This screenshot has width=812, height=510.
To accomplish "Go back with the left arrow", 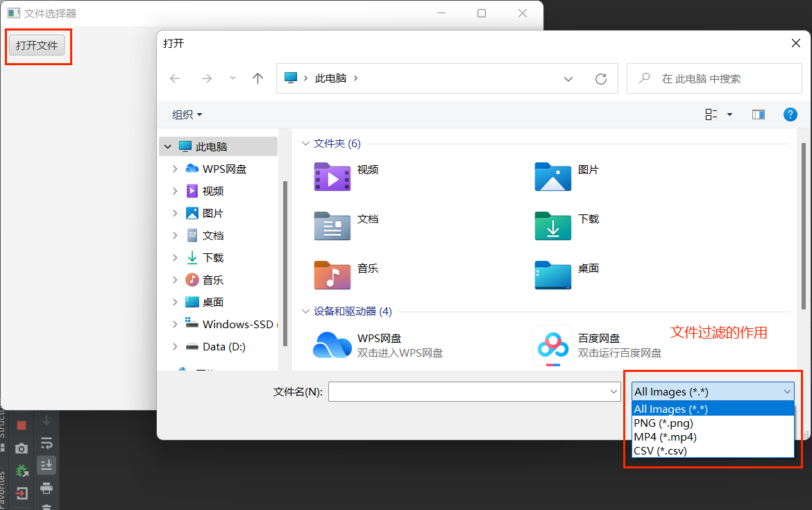I will coord(175,78).
